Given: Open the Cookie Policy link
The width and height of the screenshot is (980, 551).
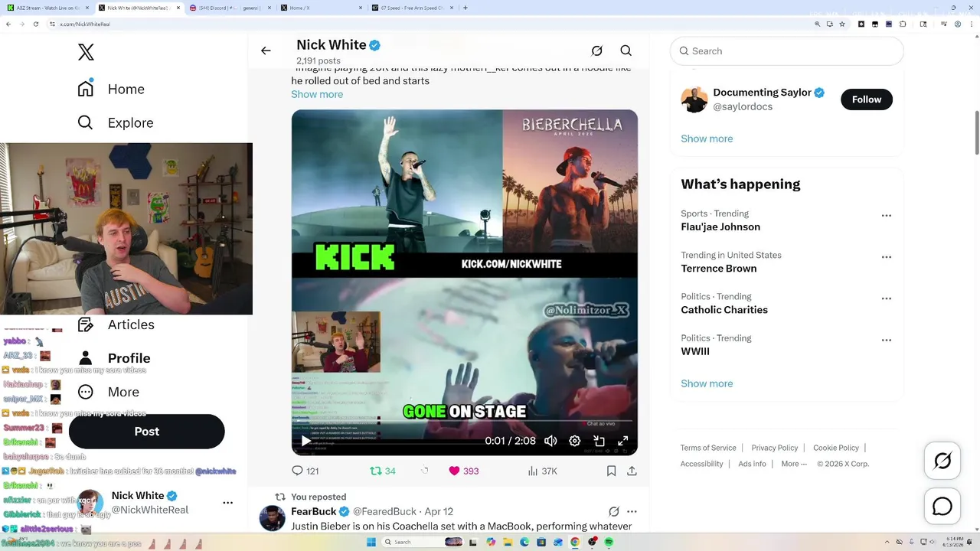Looking at the screenshot, I should (836, 448).
